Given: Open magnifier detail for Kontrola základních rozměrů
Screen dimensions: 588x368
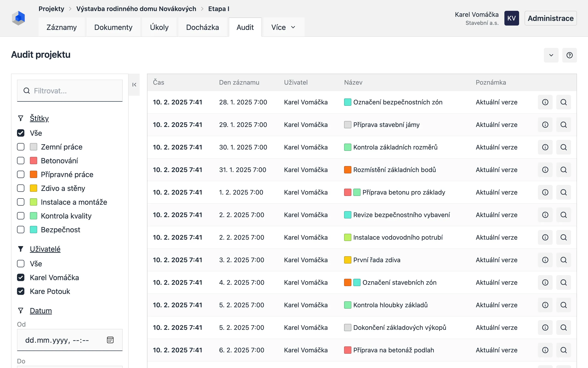Looking at the screenshot, I should [563, 147].
